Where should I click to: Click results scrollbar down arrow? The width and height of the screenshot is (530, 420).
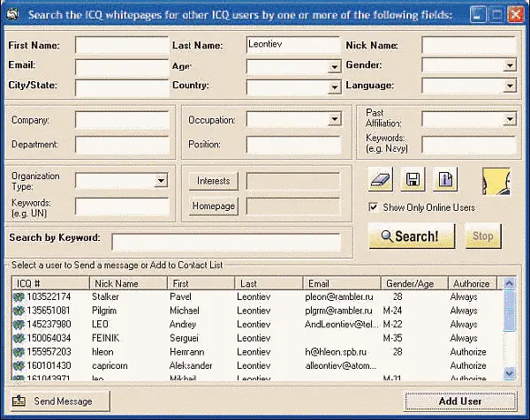point(509,373)
